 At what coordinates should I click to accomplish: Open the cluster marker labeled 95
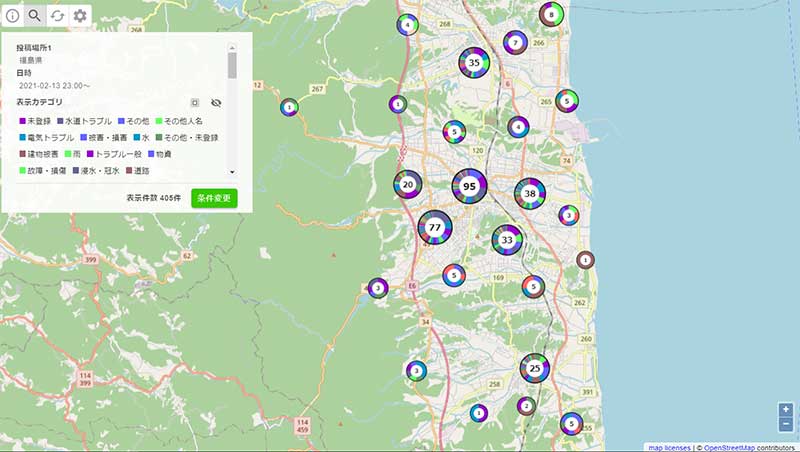pos(469,186)
